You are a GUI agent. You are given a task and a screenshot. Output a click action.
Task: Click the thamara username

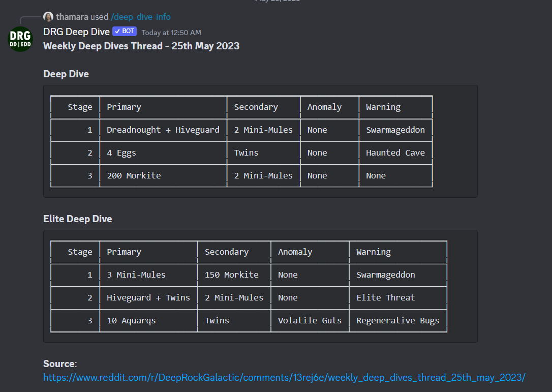coord(72,17)
